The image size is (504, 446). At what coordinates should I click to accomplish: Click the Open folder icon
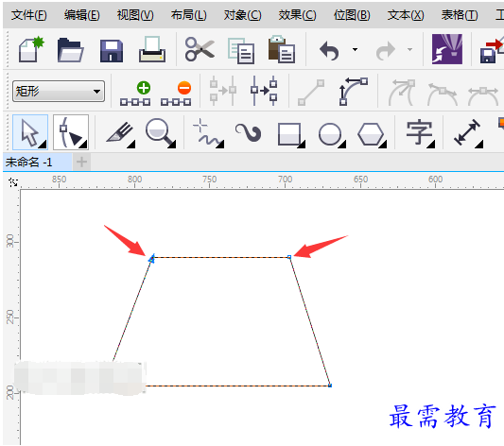click(x=70, y=50)
